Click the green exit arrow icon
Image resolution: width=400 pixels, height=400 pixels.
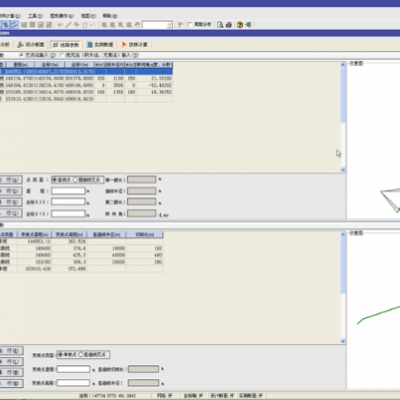[248, 25]
